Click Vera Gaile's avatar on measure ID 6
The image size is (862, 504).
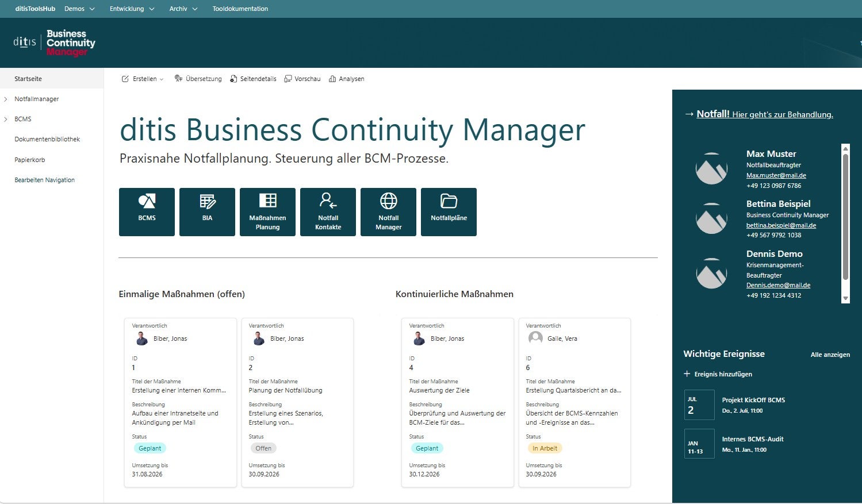tap(535, 338)
